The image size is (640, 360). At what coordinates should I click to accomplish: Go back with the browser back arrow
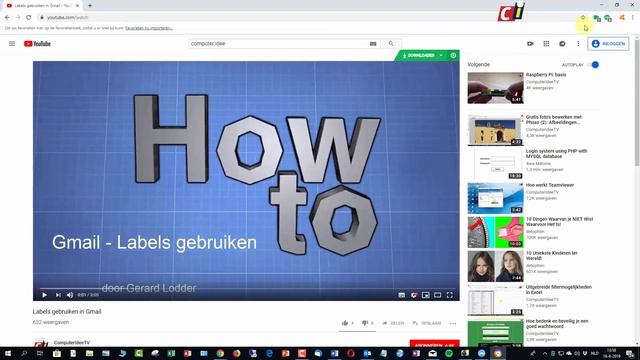(7, 18)
